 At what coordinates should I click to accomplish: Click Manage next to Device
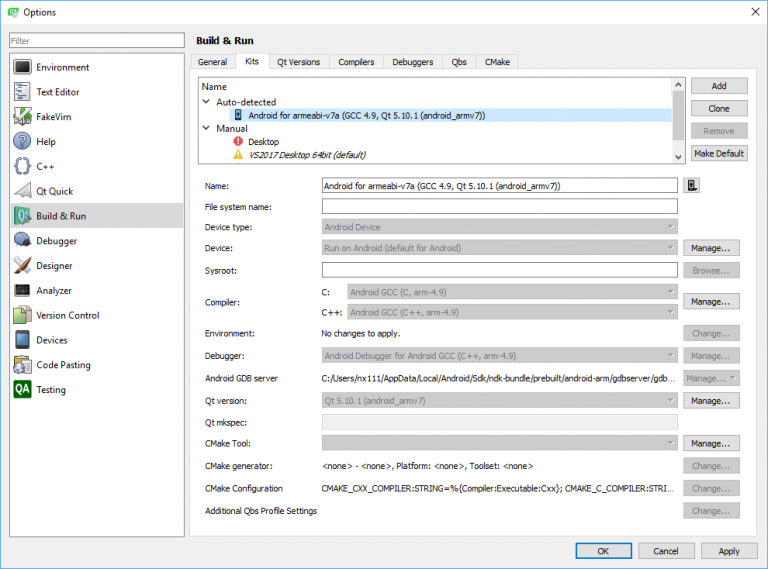[711, 248]
